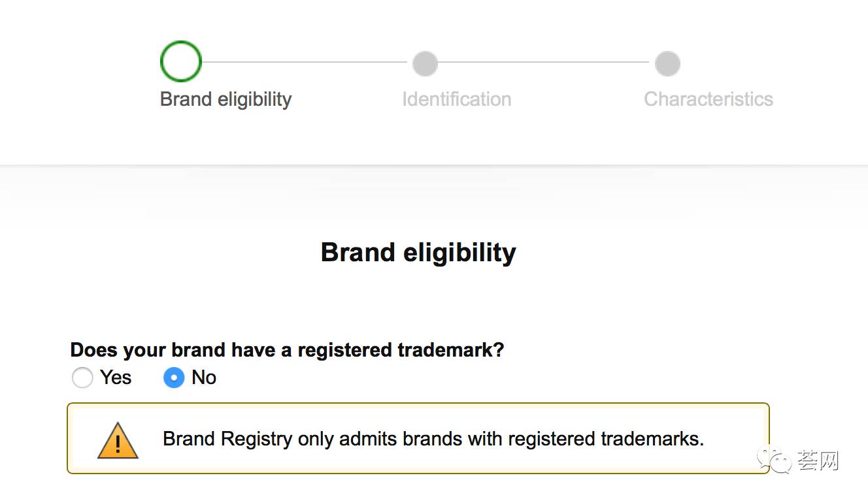Select the No radio button
Viewport: 868px width, 499px height.
point(174,378)
